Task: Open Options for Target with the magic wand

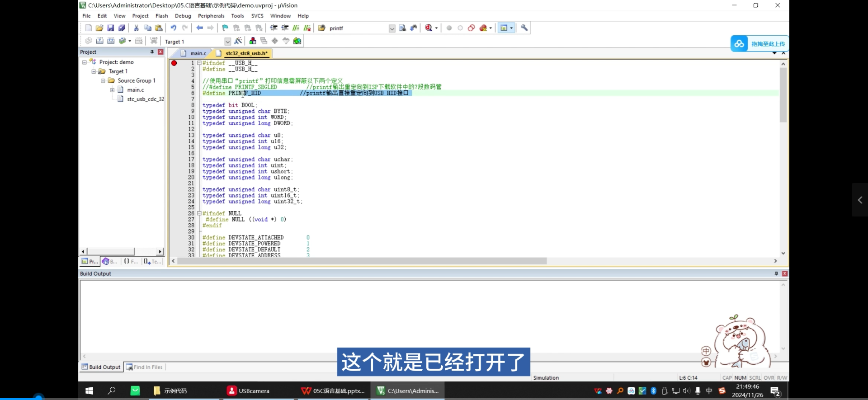Action: [x=238, y=41]
